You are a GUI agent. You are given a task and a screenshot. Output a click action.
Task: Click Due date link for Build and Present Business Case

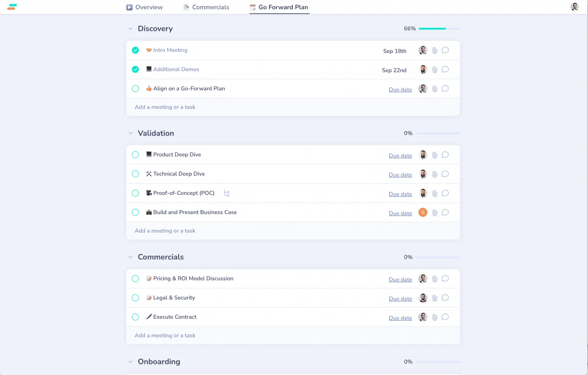pos(400,214)
